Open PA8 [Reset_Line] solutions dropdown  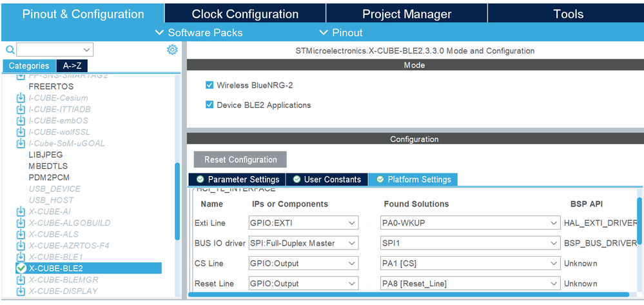point(470,283)
